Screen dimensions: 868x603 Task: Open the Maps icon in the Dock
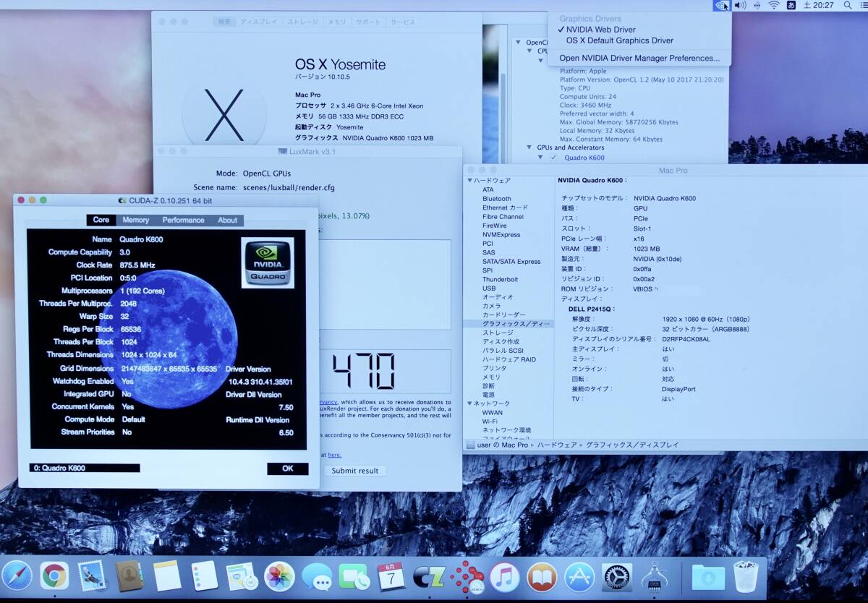click(x=241, y=576)
